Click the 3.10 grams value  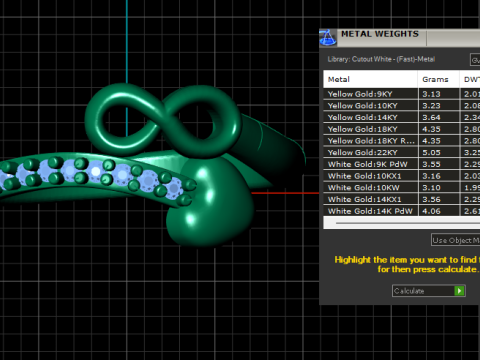[x=431, y=188]
